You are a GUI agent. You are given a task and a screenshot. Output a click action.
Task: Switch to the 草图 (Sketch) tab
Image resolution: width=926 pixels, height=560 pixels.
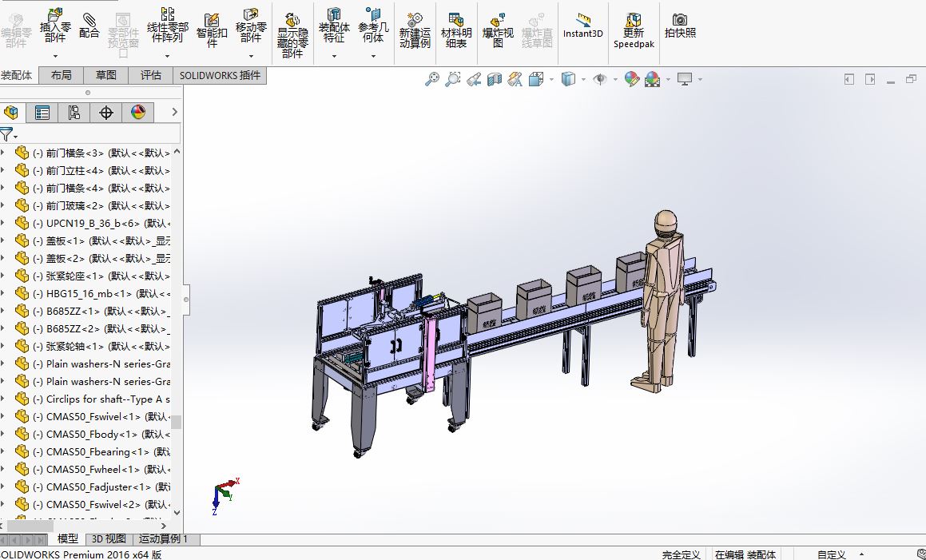[x=106, y=75]
